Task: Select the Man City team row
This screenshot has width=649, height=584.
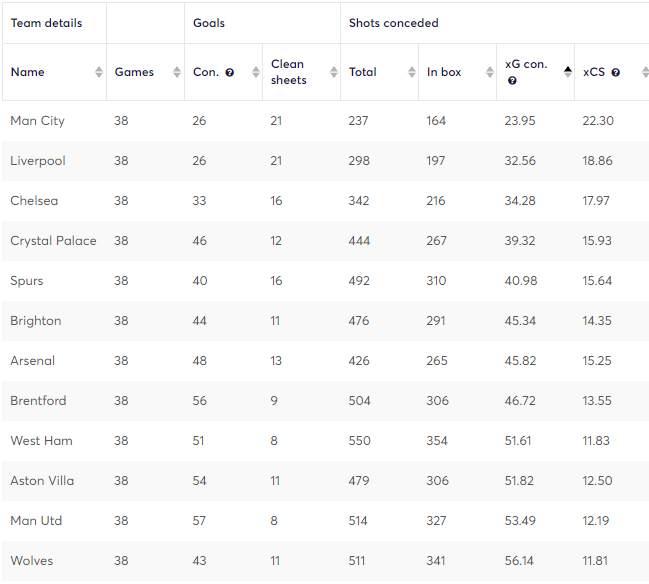Action: tap(325, 121)
